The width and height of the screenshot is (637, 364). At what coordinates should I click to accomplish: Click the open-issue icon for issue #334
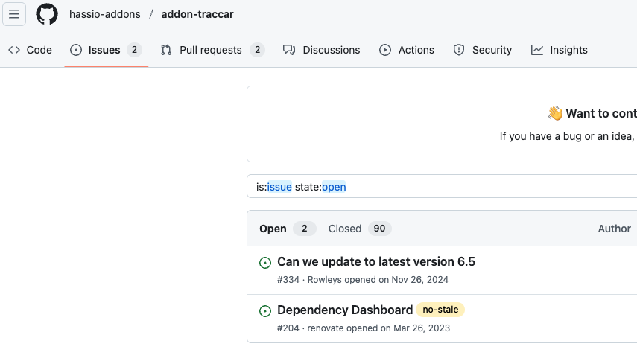point(265,263)
